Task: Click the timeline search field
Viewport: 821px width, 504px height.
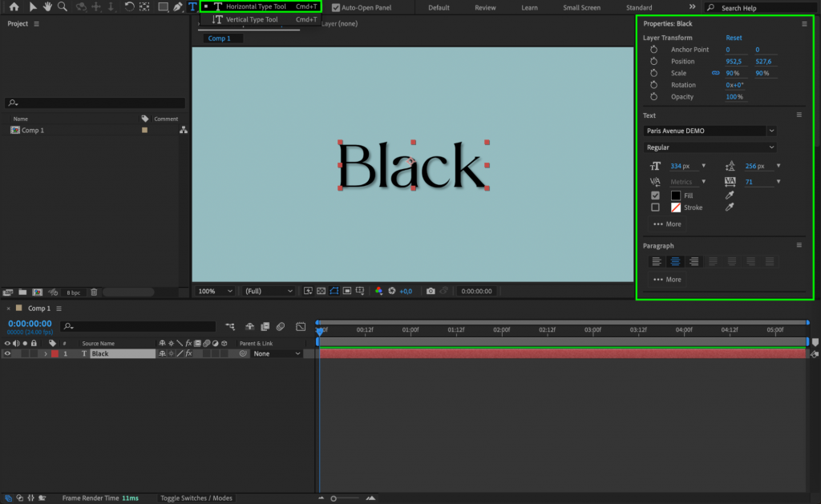Action: (136, 326)
